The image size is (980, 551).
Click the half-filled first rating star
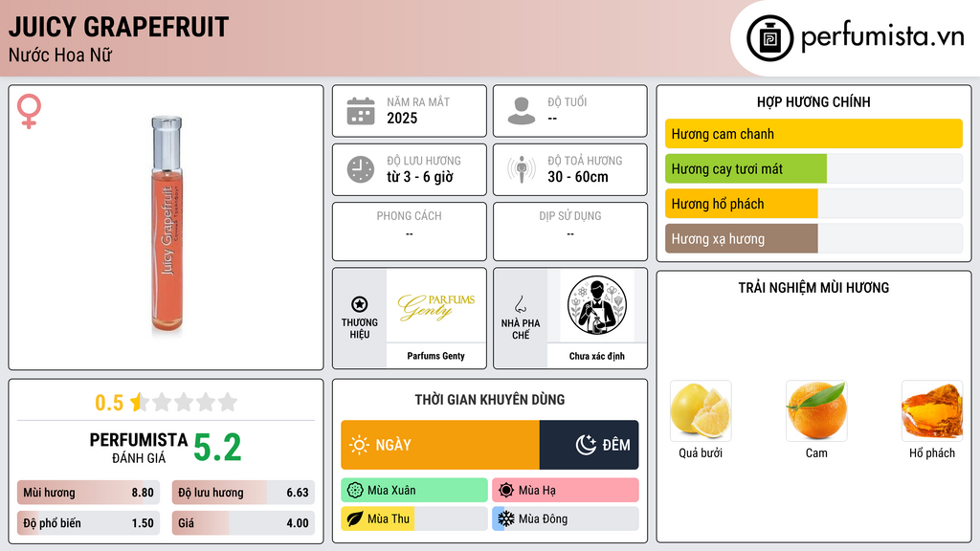(x=139, y=402)
